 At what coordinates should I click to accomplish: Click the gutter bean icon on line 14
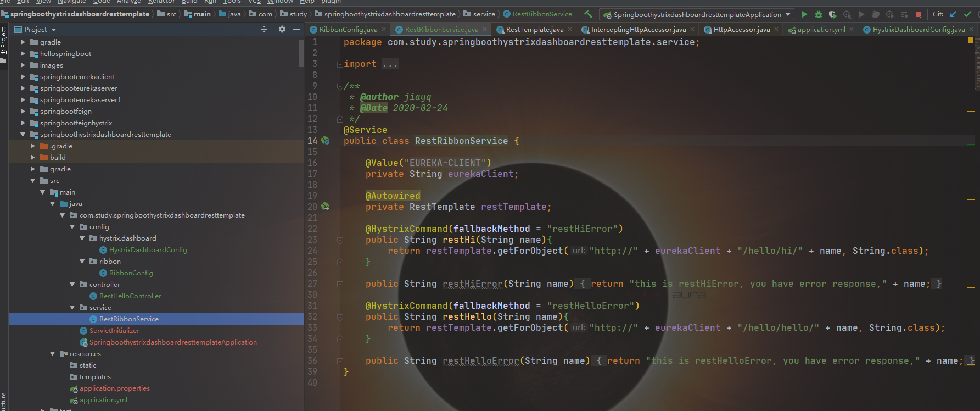[325, 141]
